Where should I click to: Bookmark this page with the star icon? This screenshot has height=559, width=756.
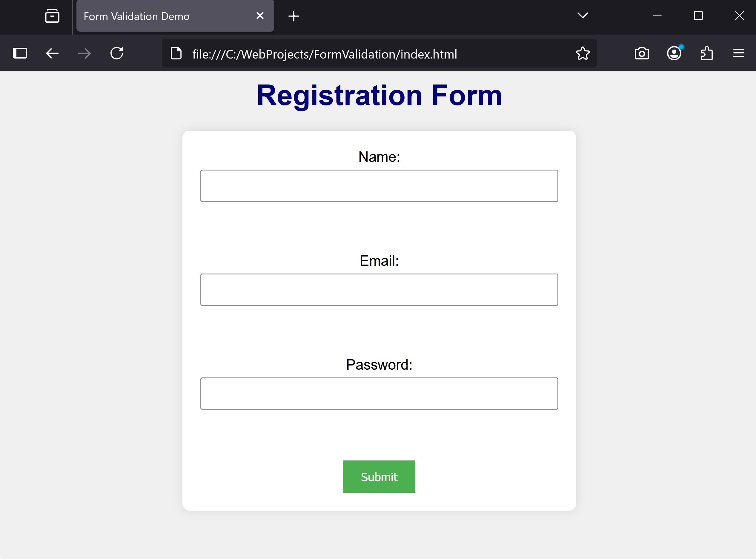(x=583, y=53)
